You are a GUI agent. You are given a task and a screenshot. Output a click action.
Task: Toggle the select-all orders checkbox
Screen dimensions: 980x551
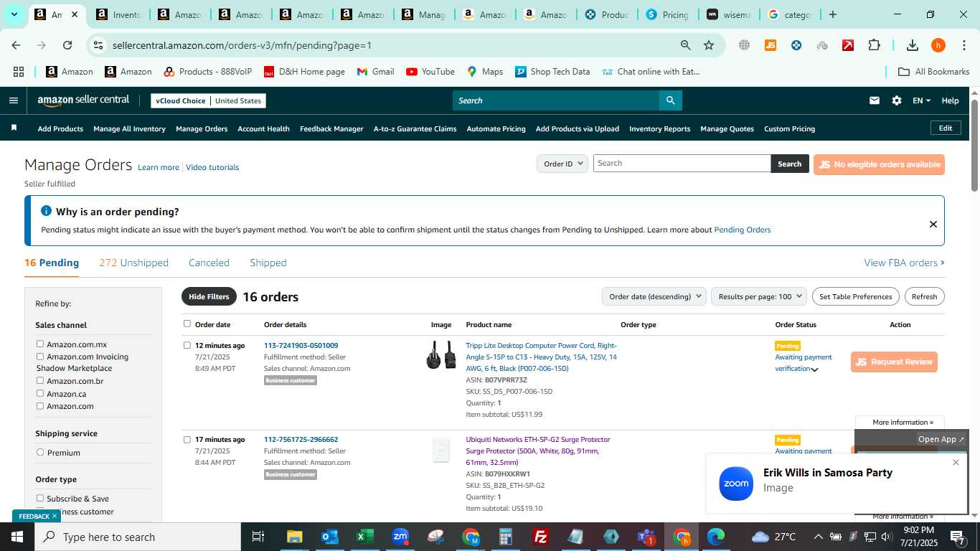coord(187,324)
